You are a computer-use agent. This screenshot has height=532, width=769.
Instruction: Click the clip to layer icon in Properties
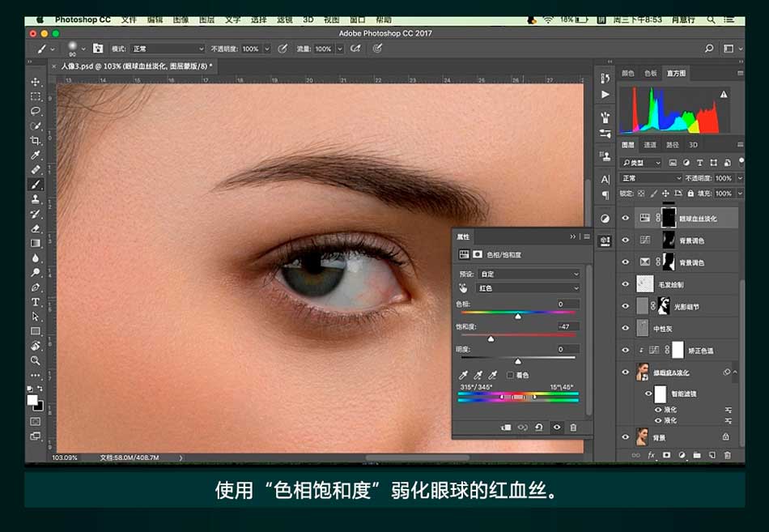pos(506,428)
